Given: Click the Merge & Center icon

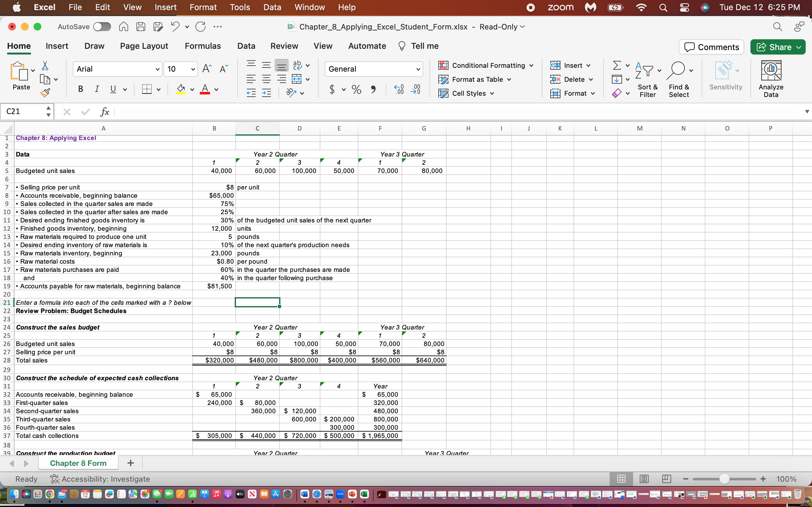Looking at the screenshot, I should click(x=297, y=79).
